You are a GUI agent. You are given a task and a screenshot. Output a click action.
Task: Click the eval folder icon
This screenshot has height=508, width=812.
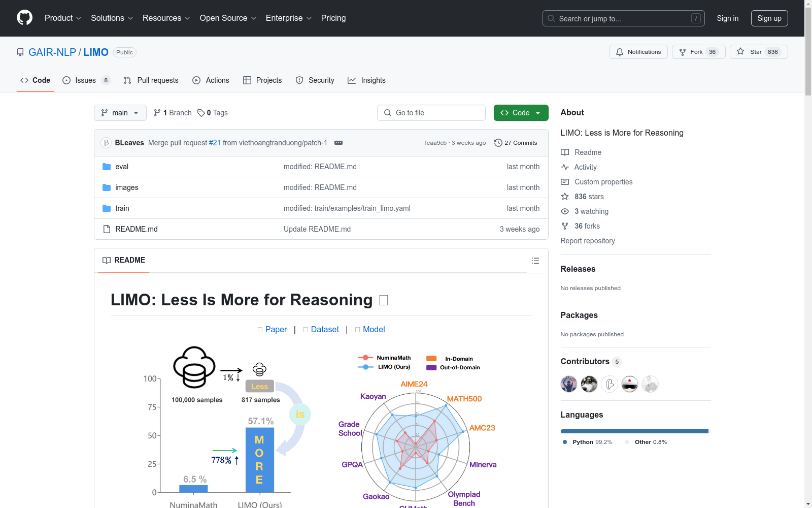[107, 167]
